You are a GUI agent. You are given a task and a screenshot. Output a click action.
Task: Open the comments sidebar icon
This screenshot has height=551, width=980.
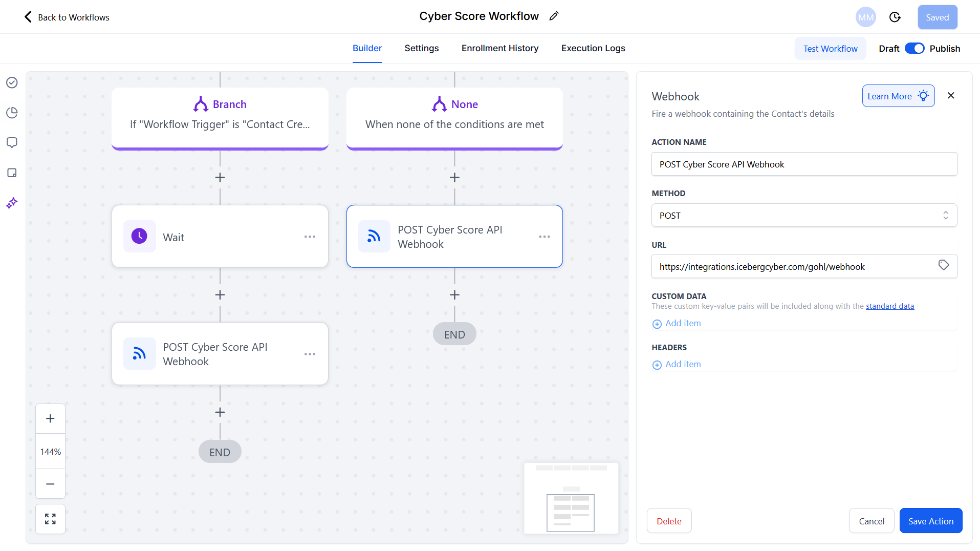[x=12, y=142]
